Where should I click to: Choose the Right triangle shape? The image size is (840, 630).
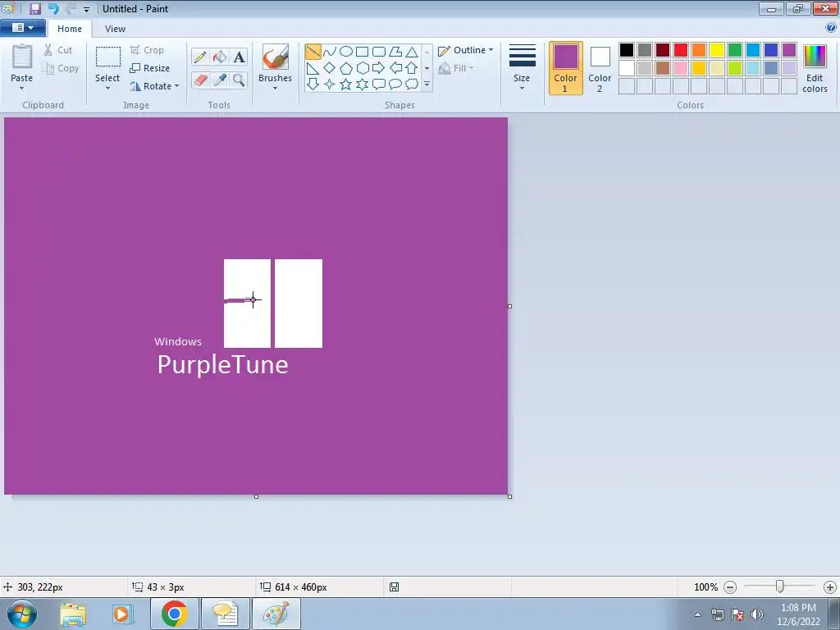(313, 68)
